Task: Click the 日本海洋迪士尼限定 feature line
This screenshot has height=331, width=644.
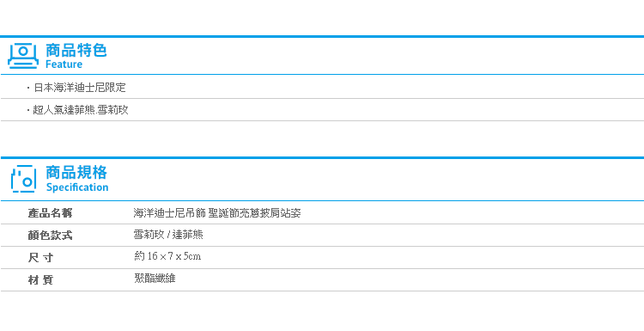Action: [x=79, y=88]
